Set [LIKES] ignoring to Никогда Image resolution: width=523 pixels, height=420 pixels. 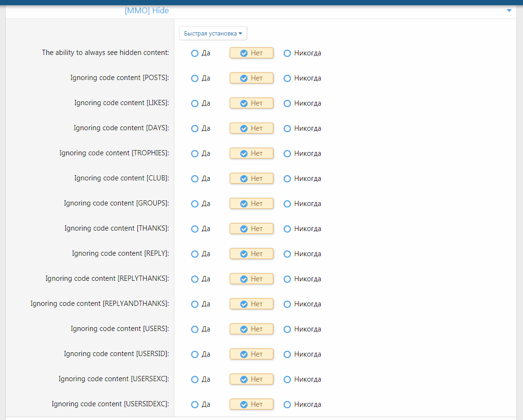287,104
